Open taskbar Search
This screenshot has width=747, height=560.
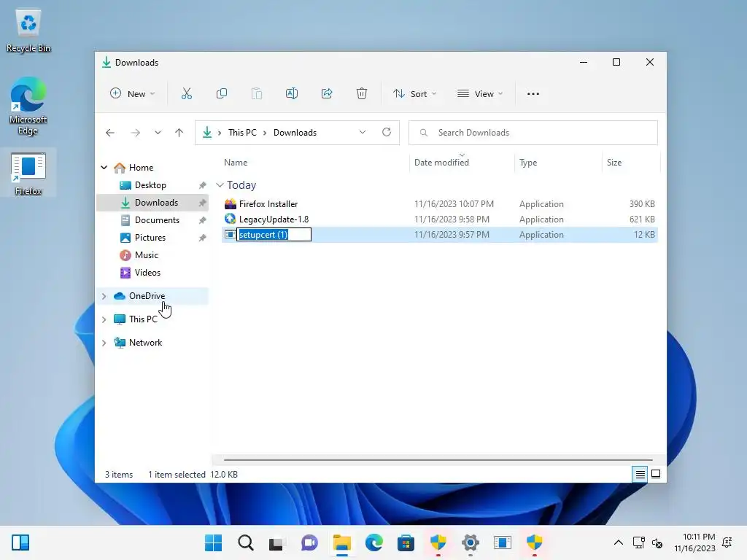point(246,542)
